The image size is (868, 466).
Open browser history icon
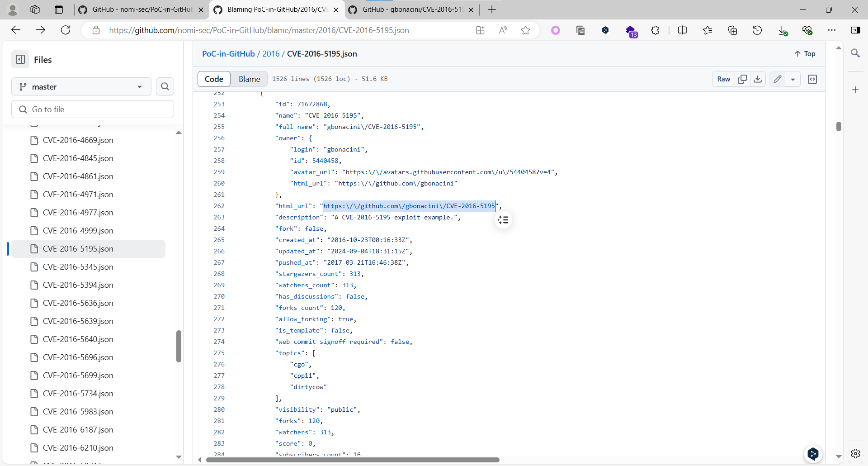pos(757,30)
